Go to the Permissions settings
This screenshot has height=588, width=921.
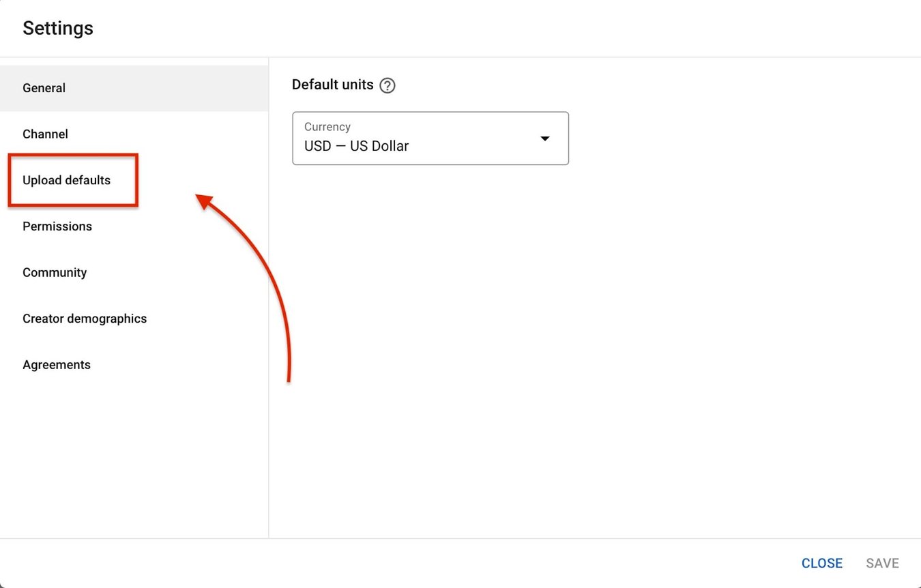click(x=57, y=226)
